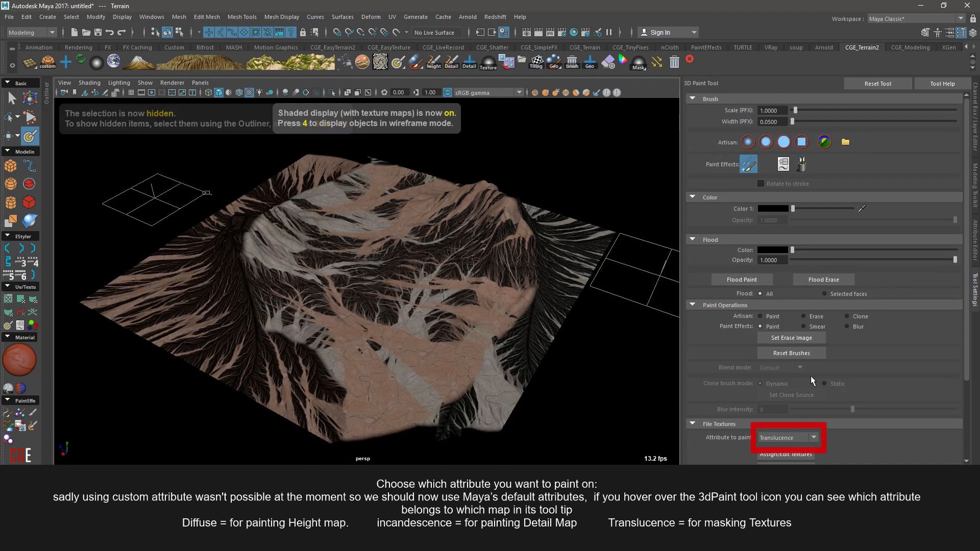Open the Deform menu

point(371,17)
